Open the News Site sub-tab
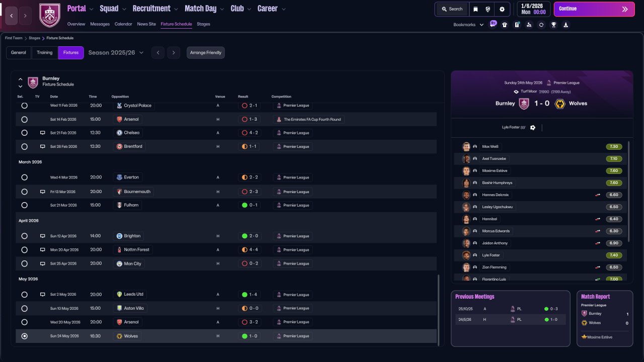This screenshot has width=644, height=362. coord(146,24)
